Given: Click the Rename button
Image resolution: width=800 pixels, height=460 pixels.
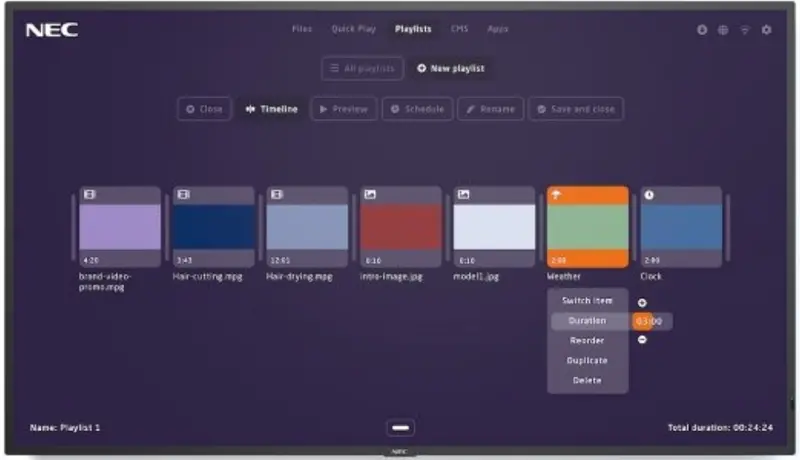Looking at the screenshot, I should coord(490,109).
